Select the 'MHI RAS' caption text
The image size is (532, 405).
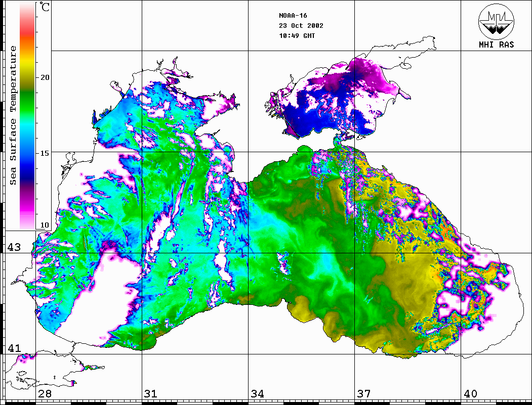497,44
